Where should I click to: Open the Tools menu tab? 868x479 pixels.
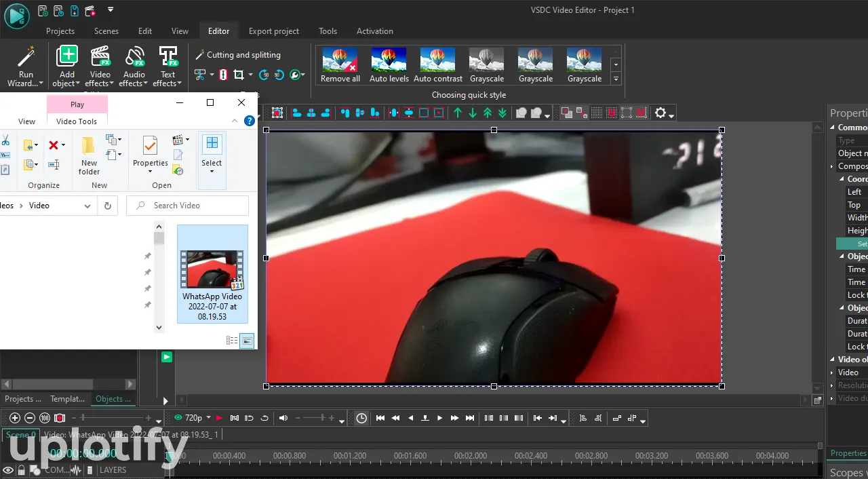(328, 31)
